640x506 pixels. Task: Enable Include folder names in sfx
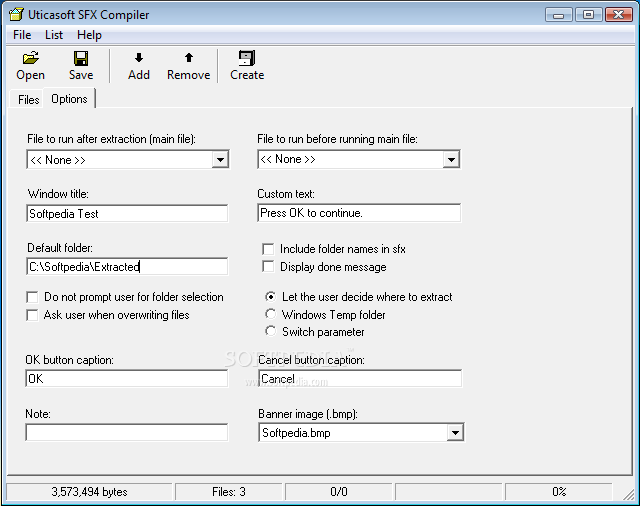tap(268, 249)
